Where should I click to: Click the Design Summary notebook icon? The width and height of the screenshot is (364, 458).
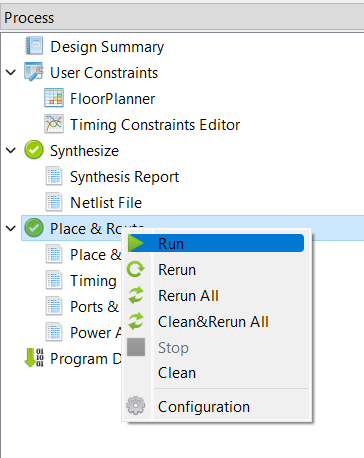[34, 46]
